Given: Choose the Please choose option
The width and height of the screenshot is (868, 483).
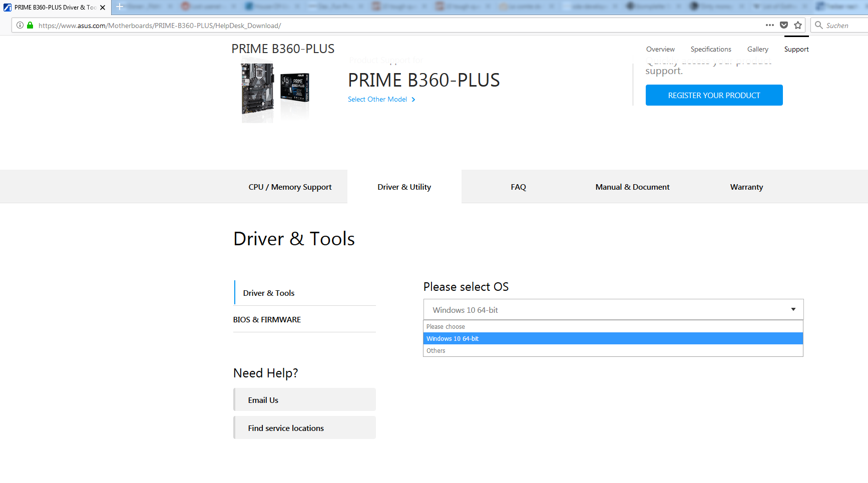Looking at the screenshot, I should coord(613,326).
